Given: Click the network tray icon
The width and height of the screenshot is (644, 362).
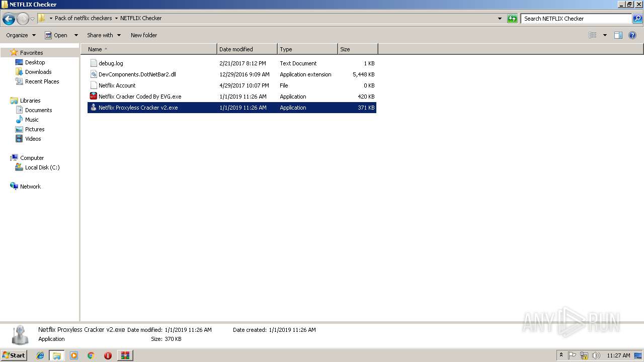Looking at the screenshot, I should (584, 355).
